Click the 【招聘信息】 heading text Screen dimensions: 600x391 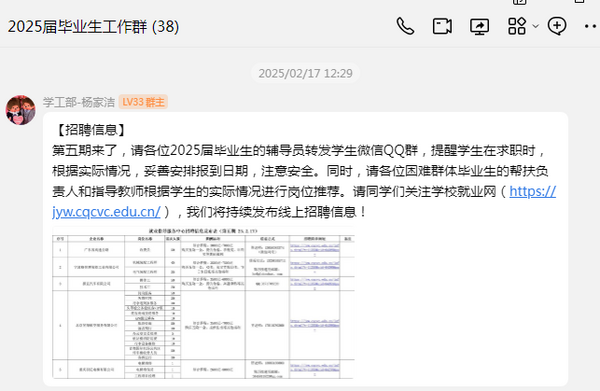[91, 130]
